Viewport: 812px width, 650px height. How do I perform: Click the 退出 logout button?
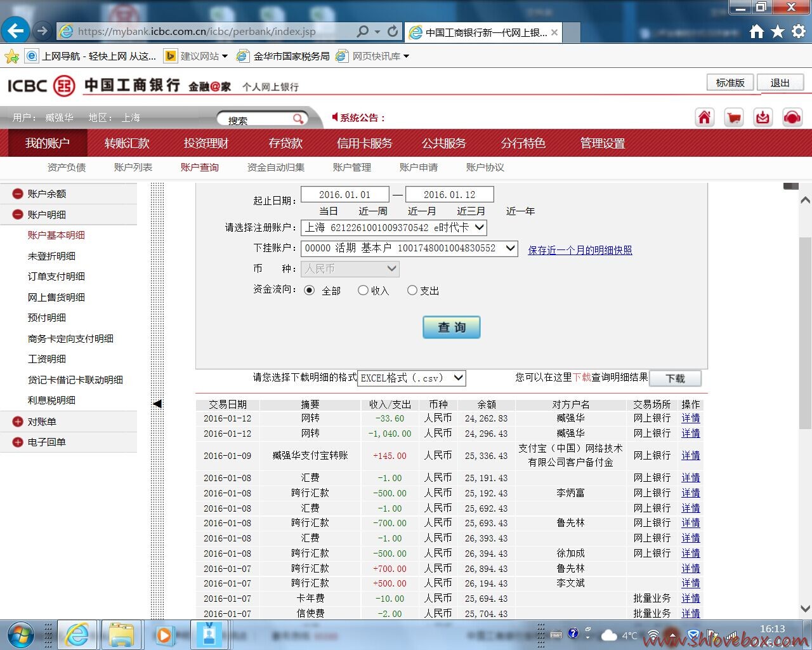pos(780,83)
